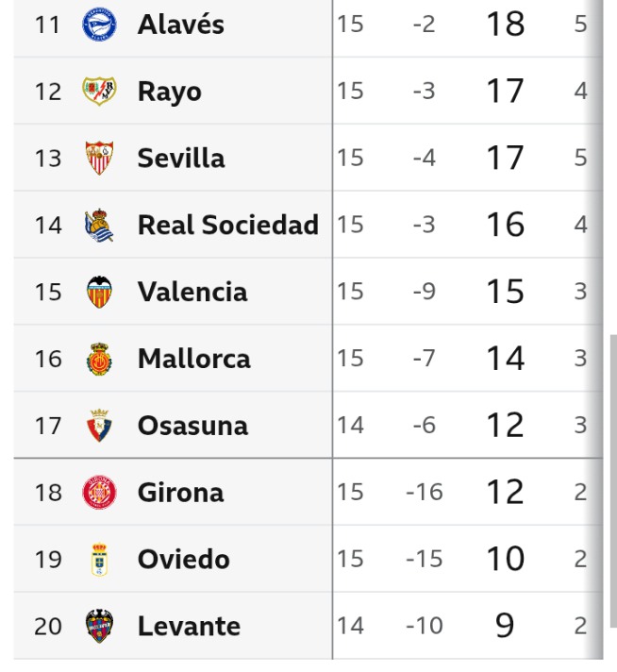
Task: Click Sevilla's 17 points value
Action: pos(505,158)
